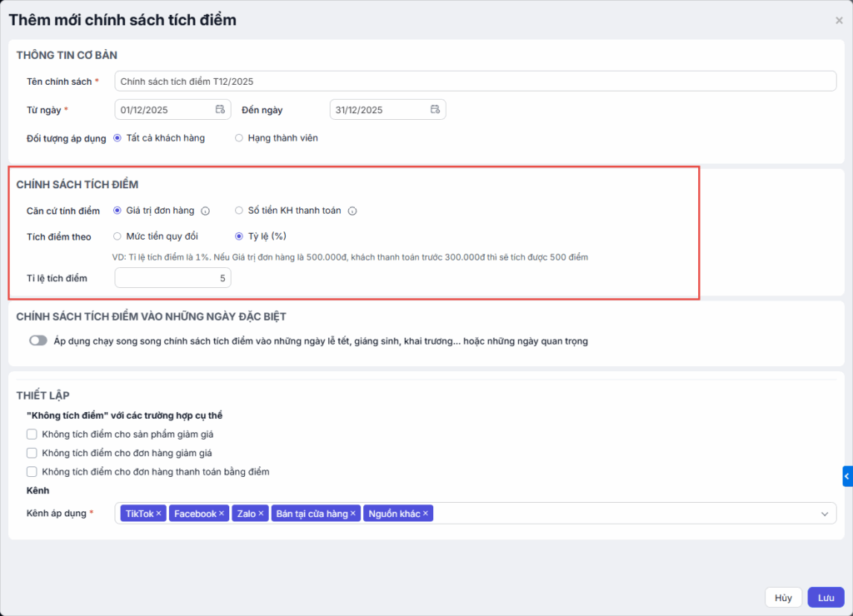Close the dialog with the X icon

pyautogui.click(x=839, y=21)
